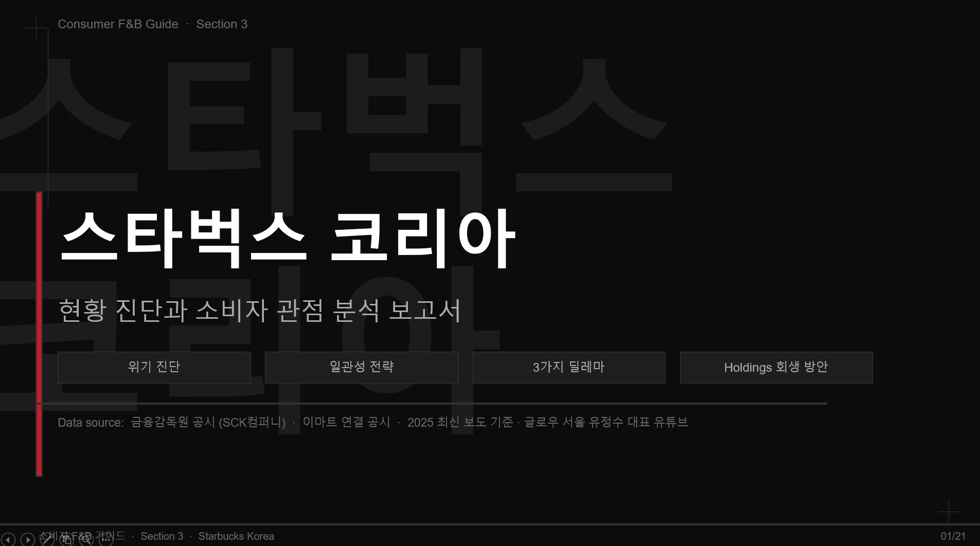The height and width of the screenshot is (546, 980).
Task: Click the Data source: label
Action: tap(91, 423)
